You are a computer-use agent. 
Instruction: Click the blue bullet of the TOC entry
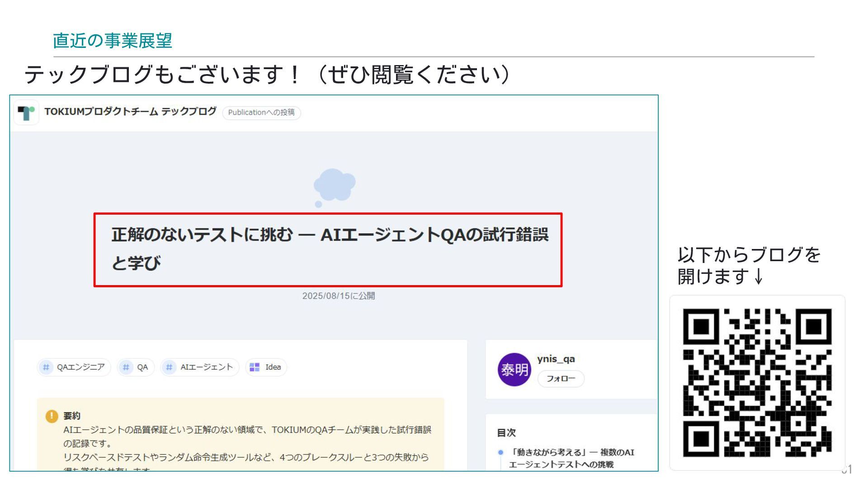pyautogui.click(x=500, y=452)
